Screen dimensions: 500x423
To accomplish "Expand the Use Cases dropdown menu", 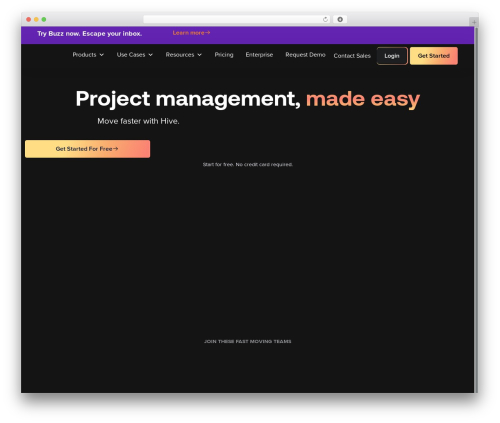I will coord(135,55).
